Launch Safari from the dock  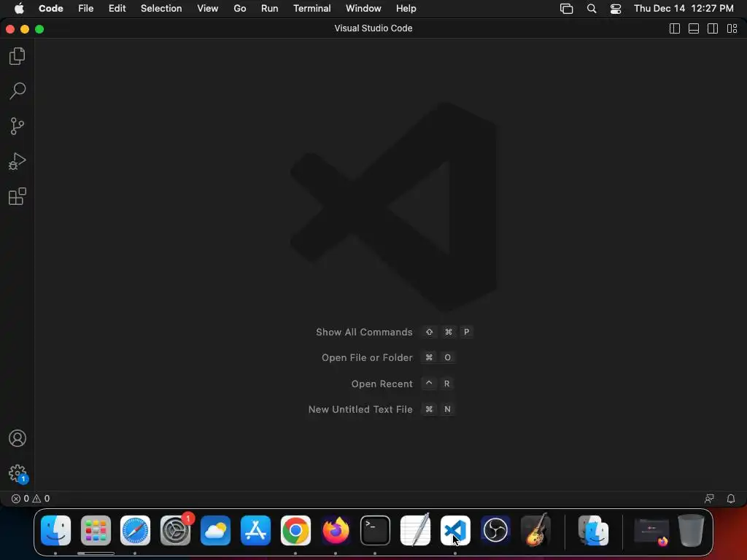(x=135, y=531)
